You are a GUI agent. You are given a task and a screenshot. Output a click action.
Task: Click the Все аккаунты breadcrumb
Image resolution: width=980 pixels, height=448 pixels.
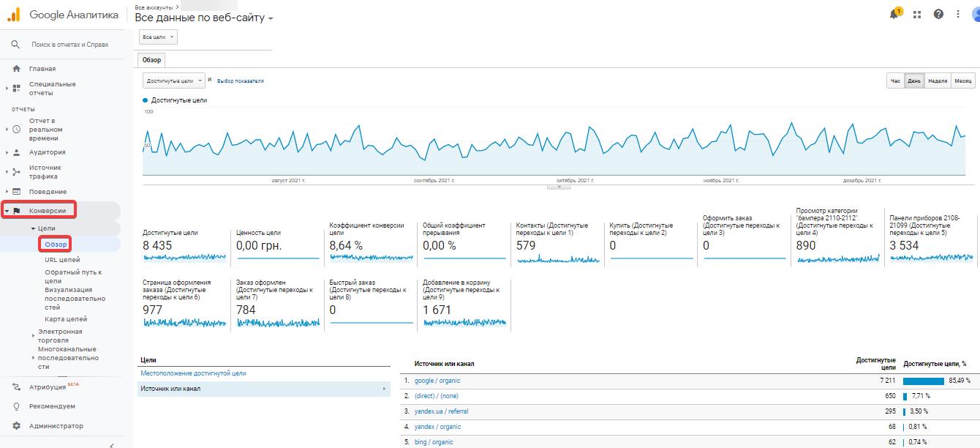point(154,7)
